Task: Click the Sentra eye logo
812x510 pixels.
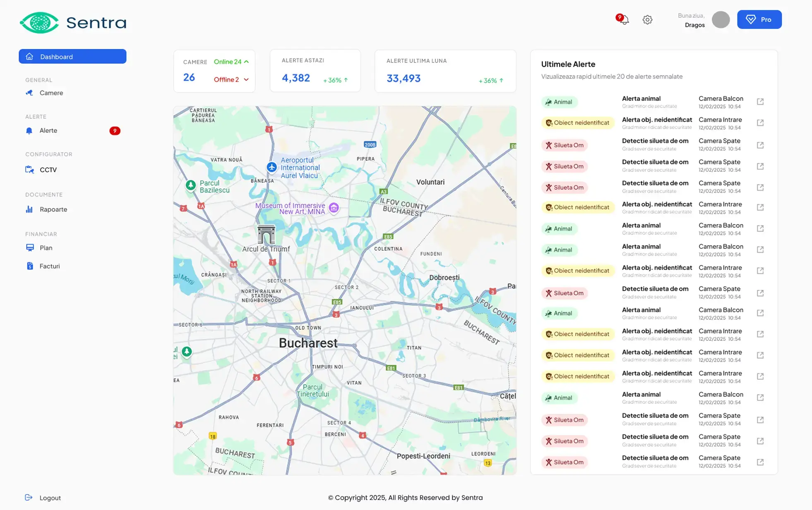Action: [40, 22]
